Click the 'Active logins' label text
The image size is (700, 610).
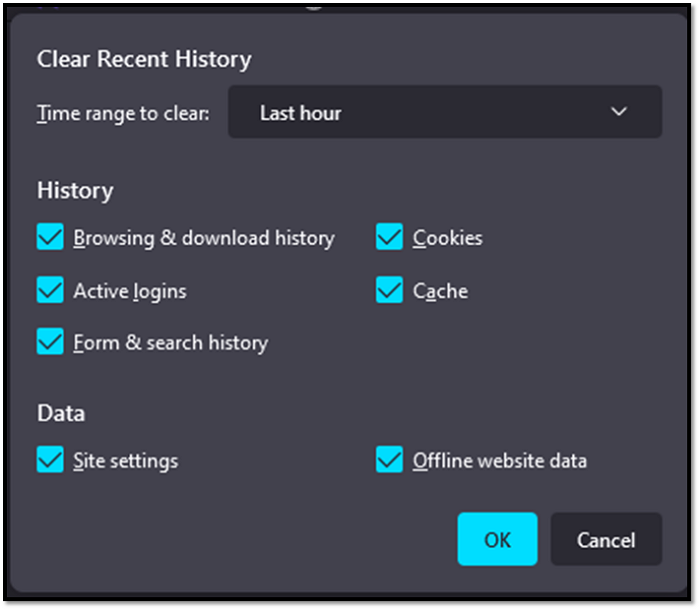(130, 292)
